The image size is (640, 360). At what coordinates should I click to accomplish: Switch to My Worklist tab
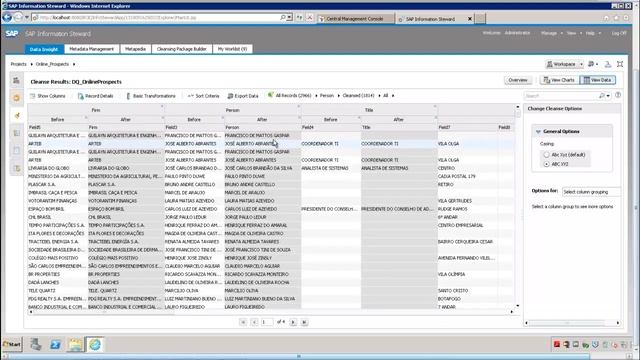click(232, 49)
